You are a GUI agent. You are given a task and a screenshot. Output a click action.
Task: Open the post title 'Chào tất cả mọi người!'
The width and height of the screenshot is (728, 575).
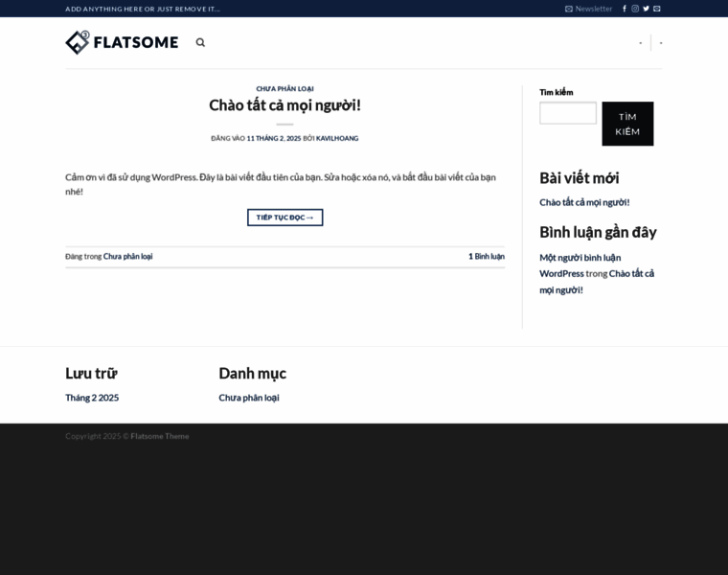tap(284, 104)
